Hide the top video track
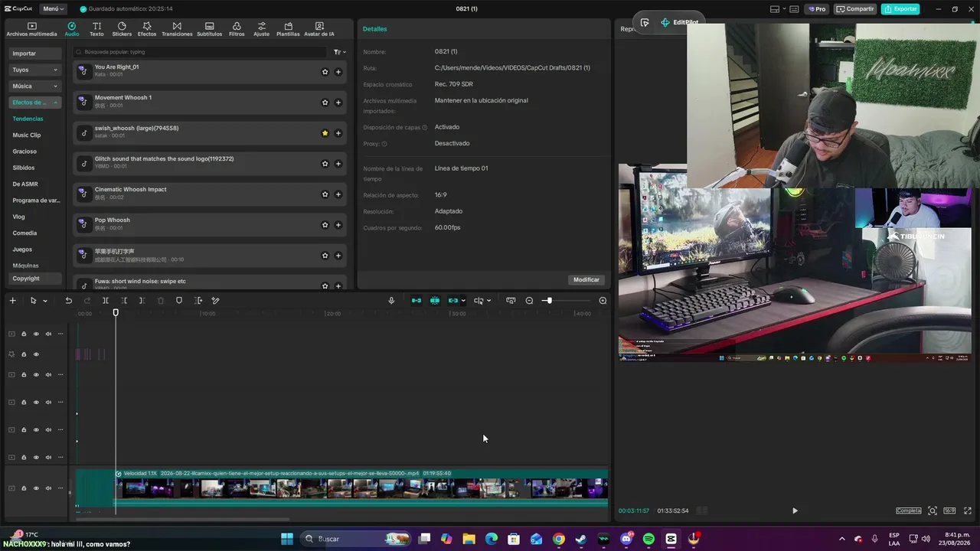 tap(36, 334)
